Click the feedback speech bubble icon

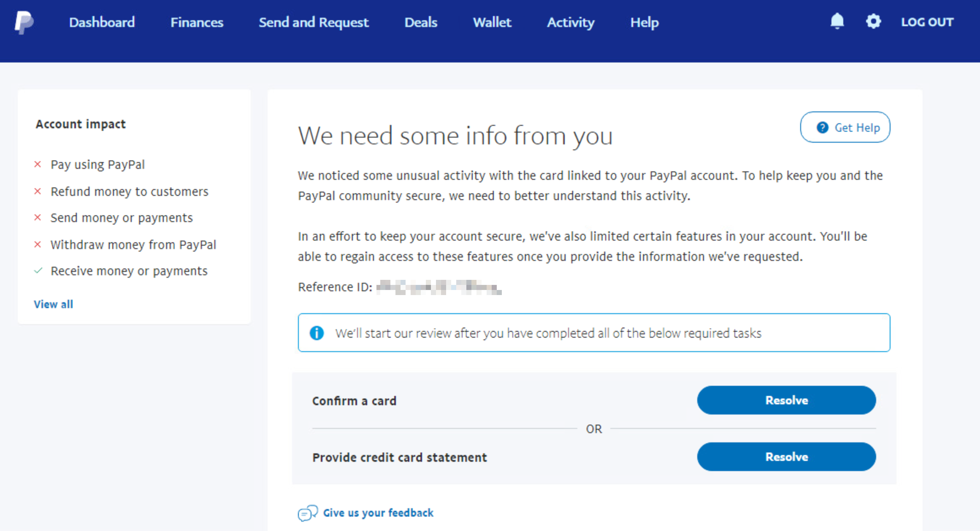(x=308, y=513)
